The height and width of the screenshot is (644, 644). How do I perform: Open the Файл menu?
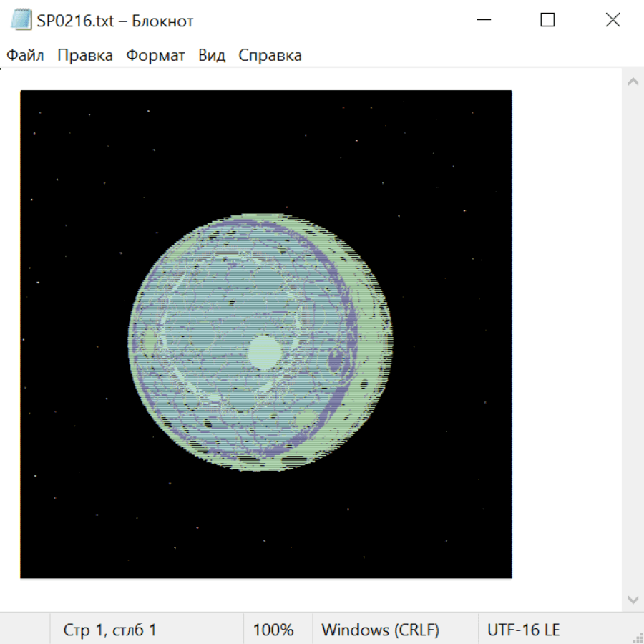(25, 56)
